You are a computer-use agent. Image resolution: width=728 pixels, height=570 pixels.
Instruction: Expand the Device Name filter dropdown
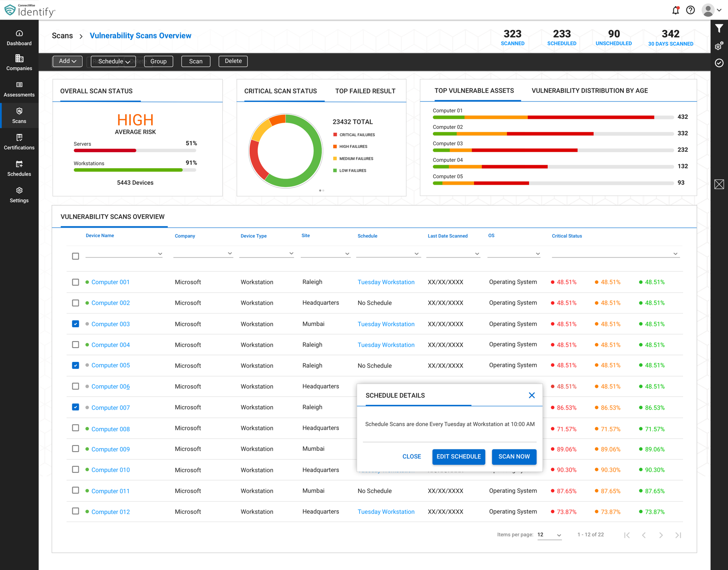(x=124, y=253)
